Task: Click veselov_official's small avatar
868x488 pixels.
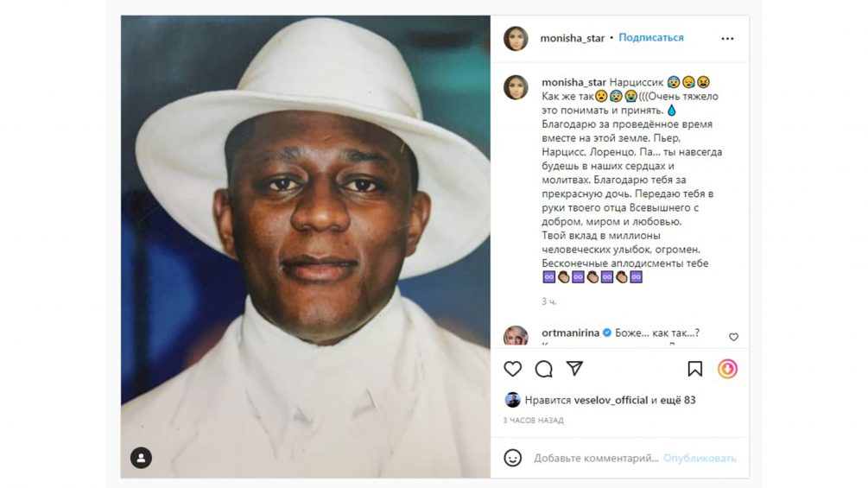Action: (x=513, y=400)
